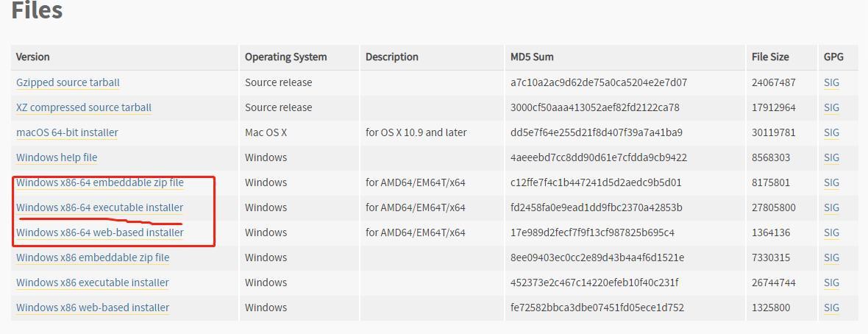Click the macOS 64-bit installer link
Image resolution: width=868 pixels, height=334 pixels.
pyautogui.click(x=67, y=132)
